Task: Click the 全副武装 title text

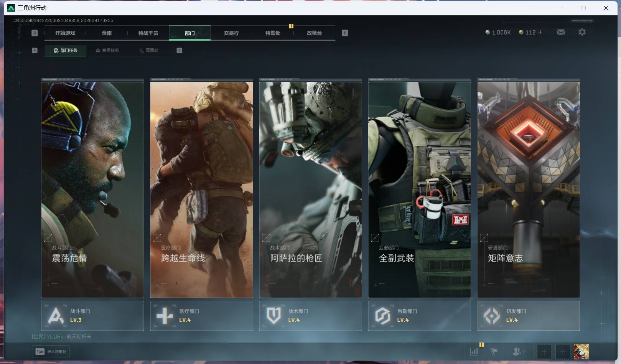Action: click(x=397, y=258)
